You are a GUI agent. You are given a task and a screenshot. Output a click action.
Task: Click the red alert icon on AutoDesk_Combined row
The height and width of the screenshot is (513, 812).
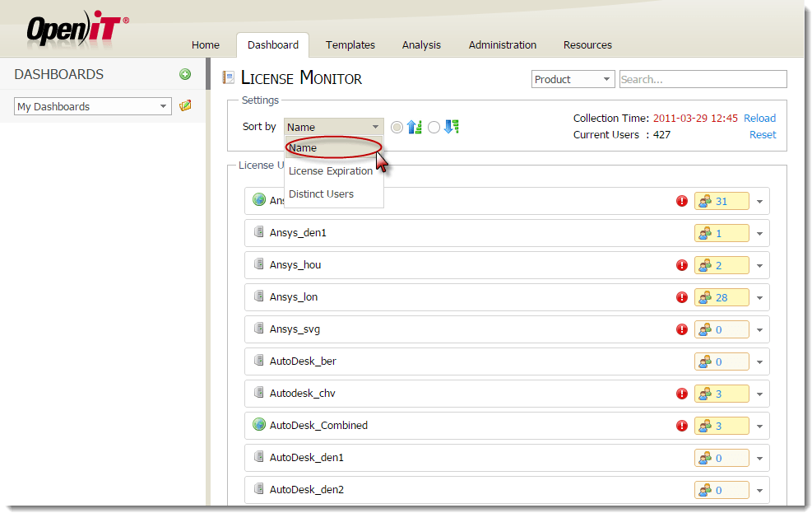681,426
